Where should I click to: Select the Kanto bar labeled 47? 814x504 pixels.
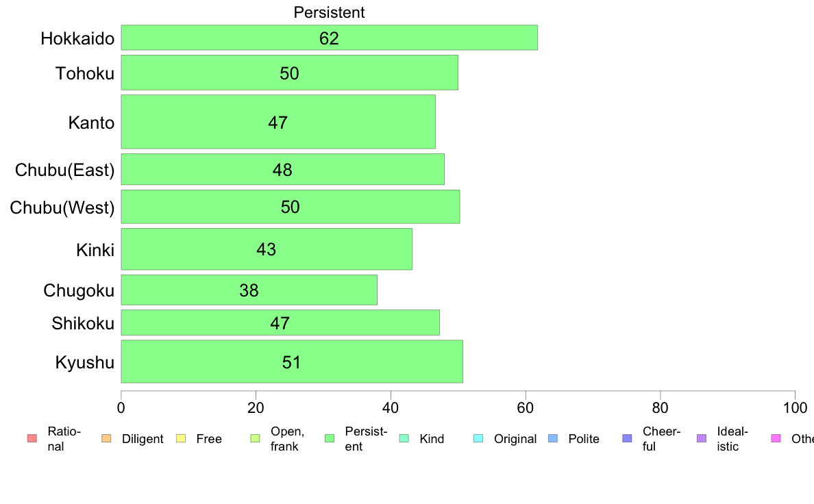[x=278, y=122]
